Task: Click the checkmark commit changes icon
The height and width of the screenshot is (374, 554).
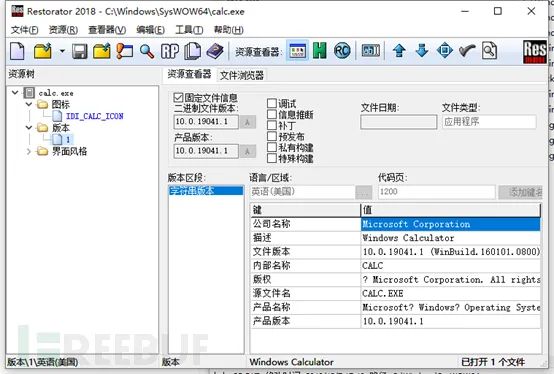Action: [x=467, y=52]
